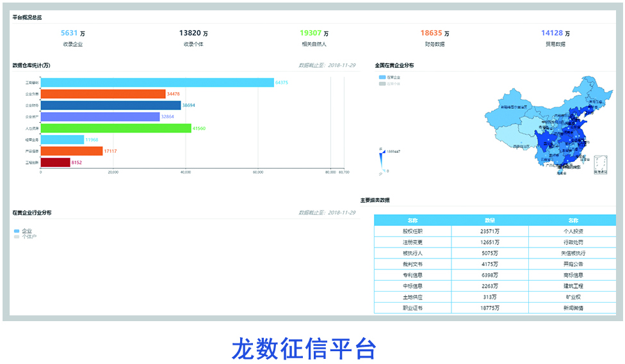Click the 5075万 quantity cell
The height and width of the screenshot is (364, 625).
pyautogui.click(x=490, y=253)
